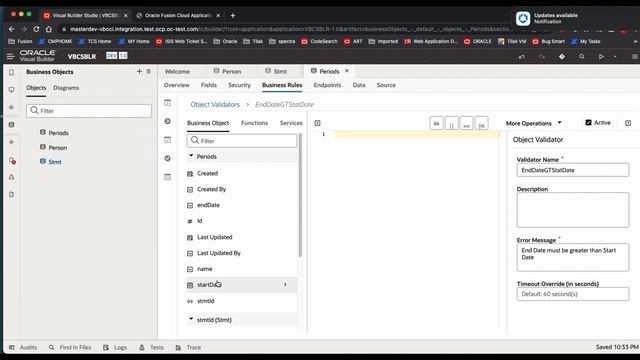Open Object Triggers round arrow icon
Screen dimensions: 640x360
point(167,121)
